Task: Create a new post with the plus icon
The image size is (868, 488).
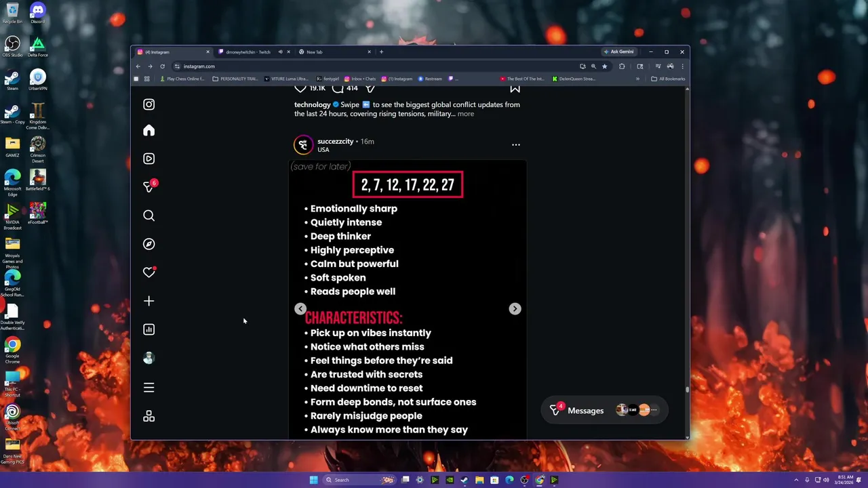Action: [x=149, y=301]
